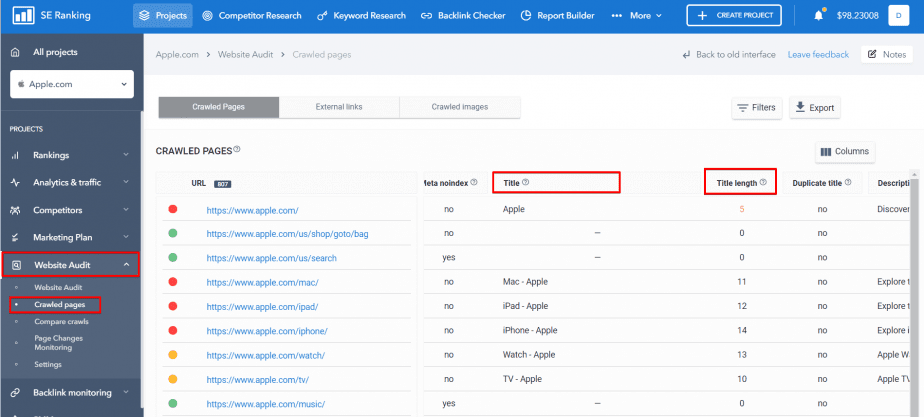Open the https://www.apple.com/tv/ link
Viewport: 924px width, 417px height.
tap(258, 379)
